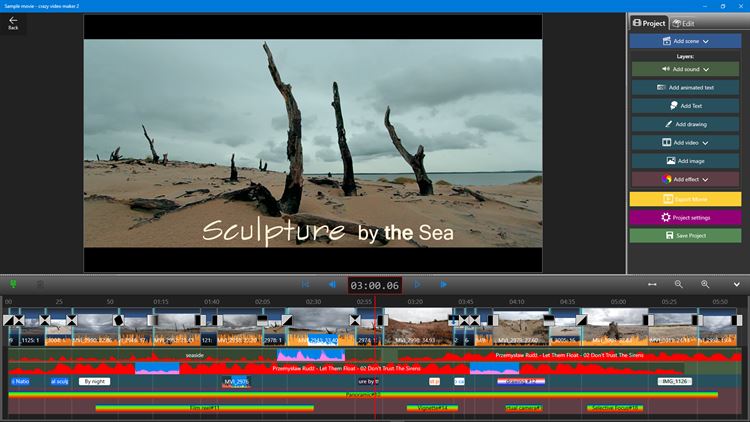Select the diagonal transition before the highlighted clip
This screenshot has width=750, height=422.
(287, 320)
